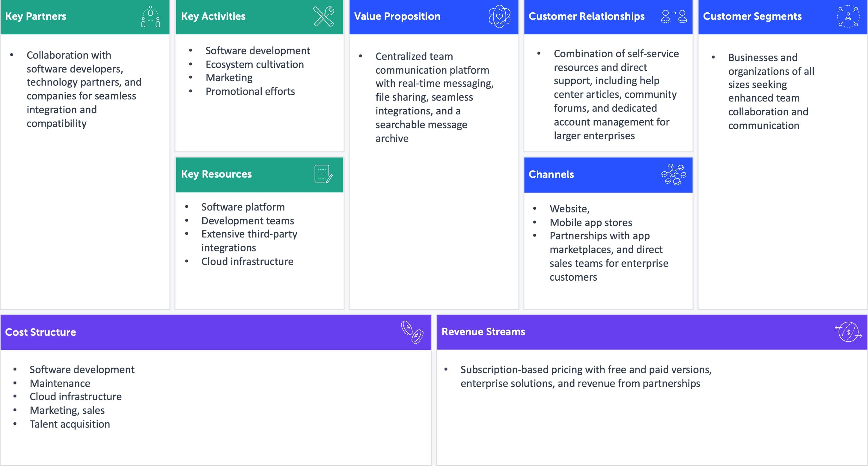Click the Key Resources notepad-and-pencil icon
This screenshot has width=868, height=466.
point(323,174)
